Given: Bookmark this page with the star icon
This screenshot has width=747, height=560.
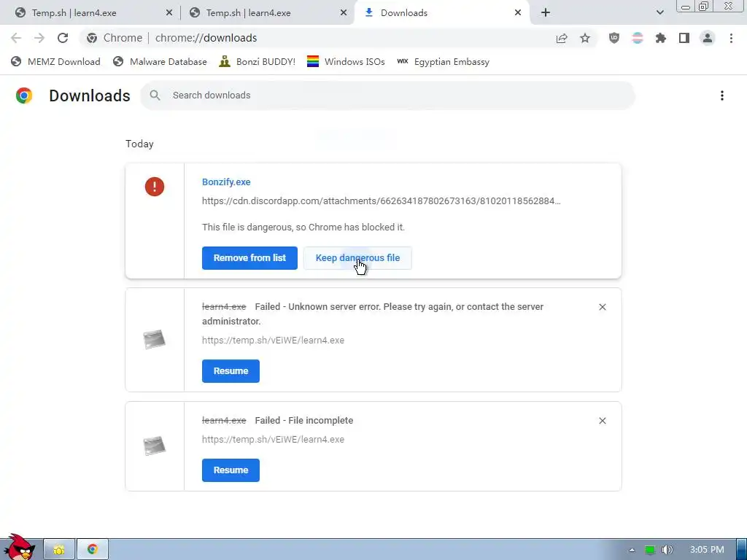Looking at the screenshot, I should pyautogui.click(x=585, y=38).
